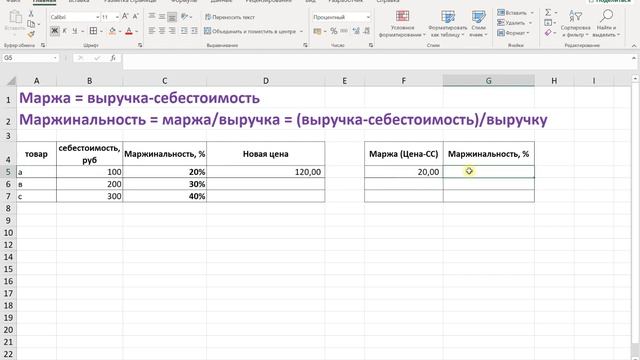Open Cell Styles (Стили ячеек) dropdown

(x=478, y=24)
